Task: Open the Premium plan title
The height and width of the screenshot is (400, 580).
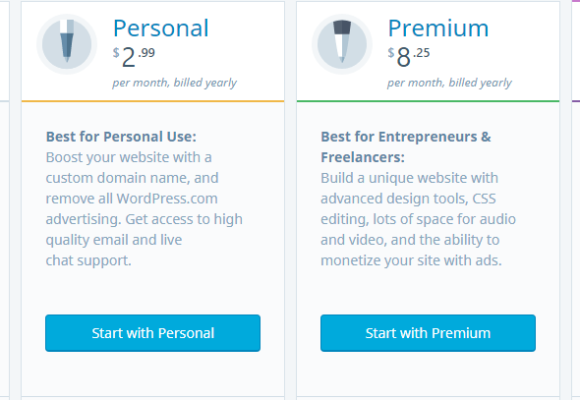Action: [x=438, y=28]
